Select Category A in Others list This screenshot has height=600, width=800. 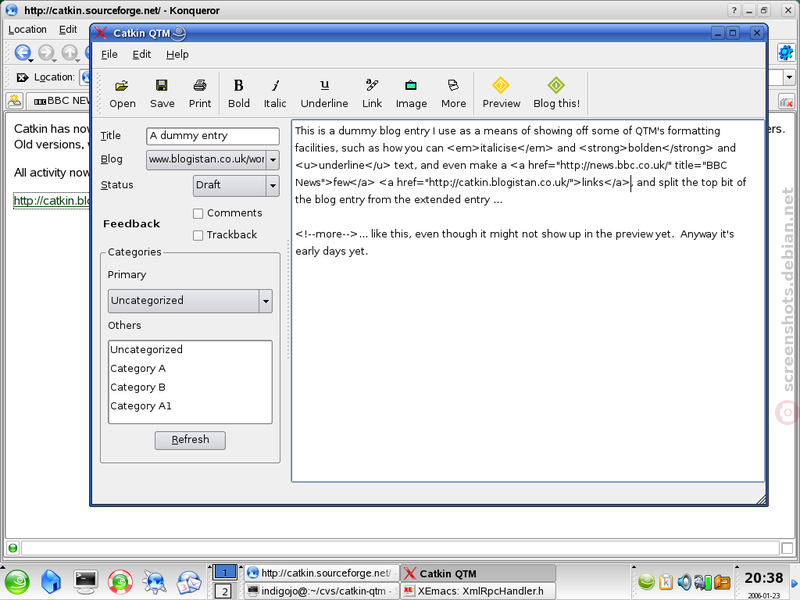coord(190,368)
